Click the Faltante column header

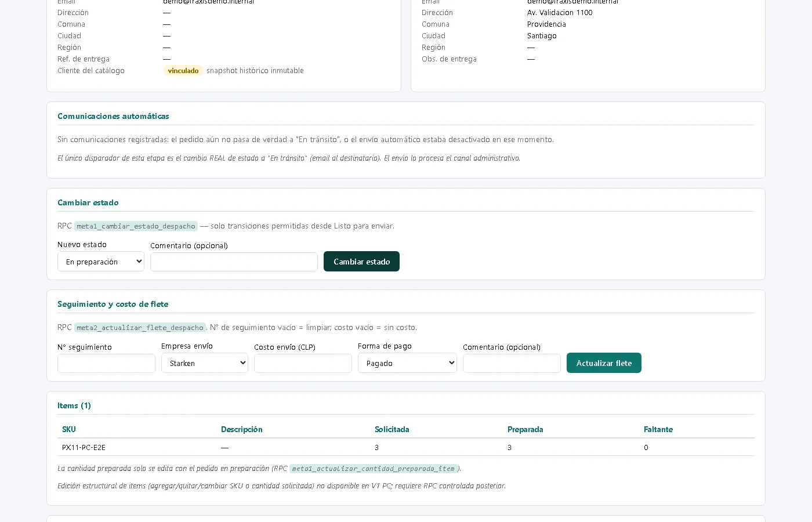click(658, 429)
